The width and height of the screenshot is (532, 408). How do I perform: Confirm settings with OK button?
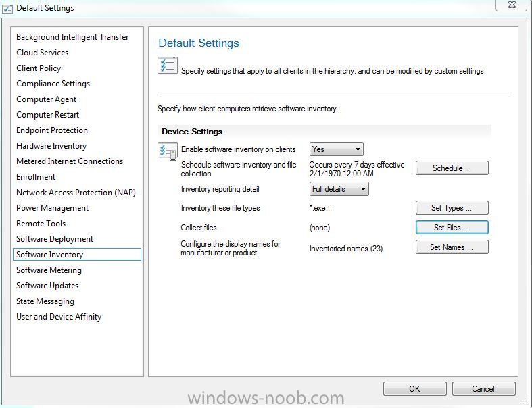click(x=414, y=388)
